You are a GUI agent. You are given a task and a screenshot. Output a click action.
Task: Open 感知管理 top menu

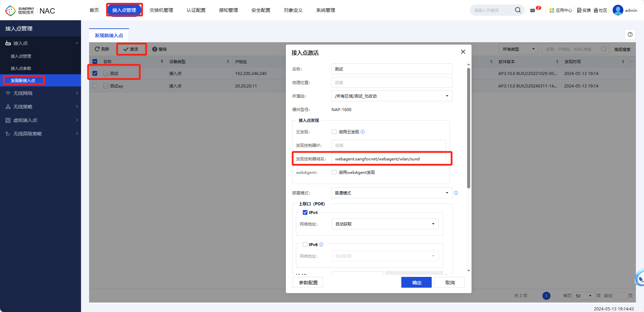coord(229,10)
